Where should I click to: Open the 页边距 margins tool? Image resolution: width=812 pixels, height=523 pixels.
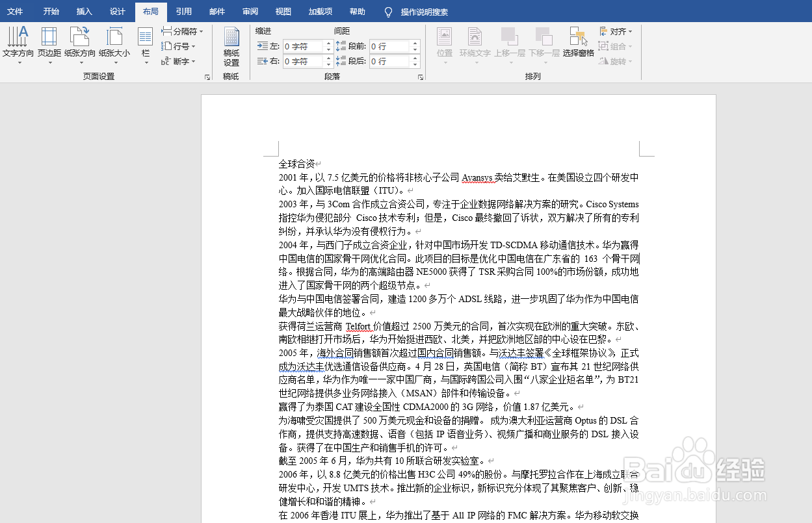(x=49, y=45)
